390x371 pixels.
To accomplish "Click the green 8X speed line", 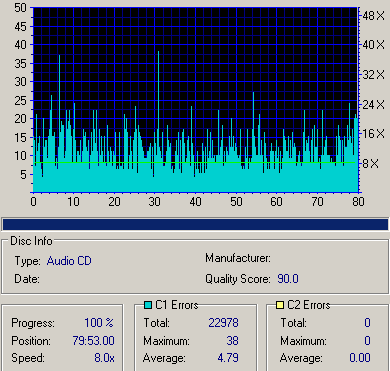I will click(195, 163).
